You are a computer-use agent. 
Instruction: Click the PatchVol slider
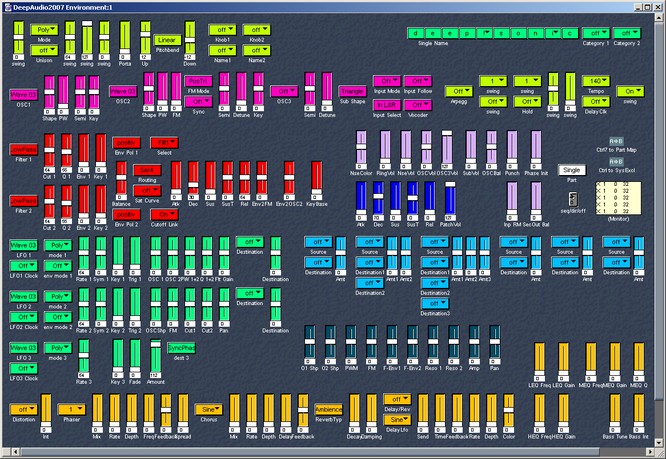(450, 199)
